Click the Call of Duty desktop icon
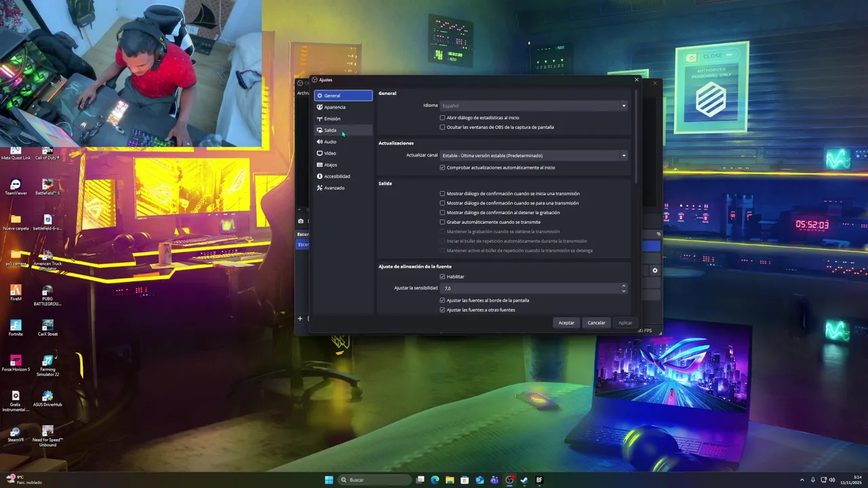 click(x=47, y=153)
